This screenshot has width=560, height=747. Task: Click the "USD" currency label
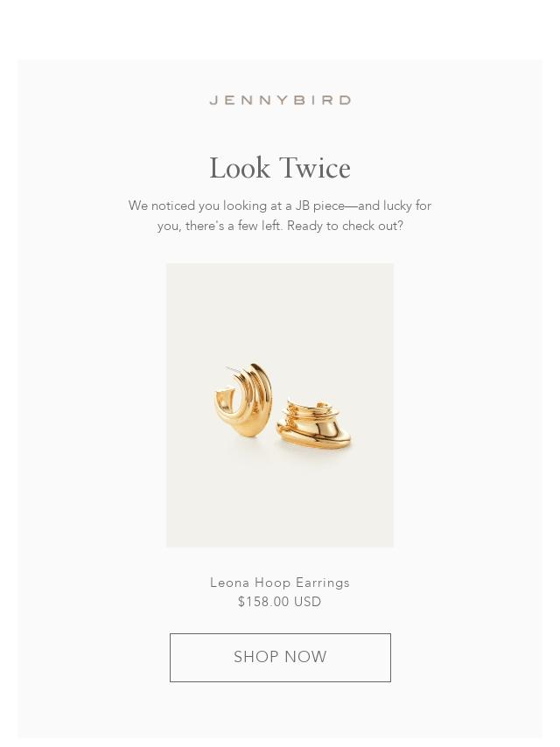coord(308,602)
